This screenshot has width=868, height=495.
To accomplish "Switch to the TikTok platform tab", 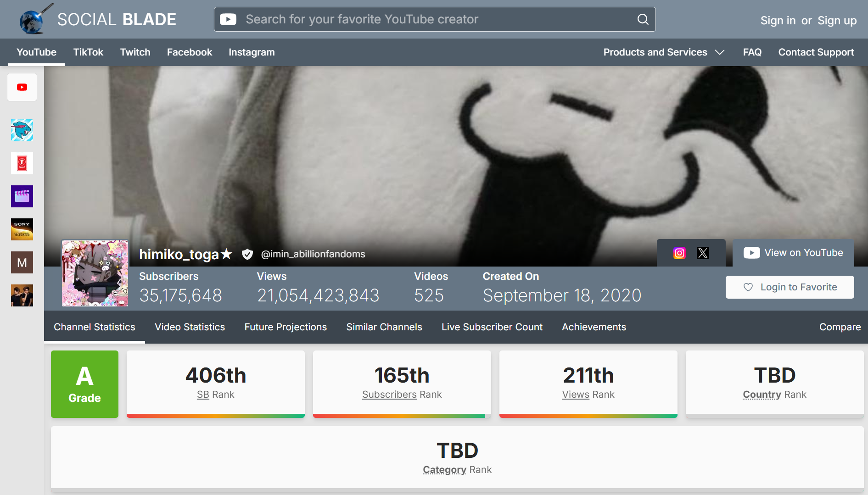I will click(x=88, y=52).
